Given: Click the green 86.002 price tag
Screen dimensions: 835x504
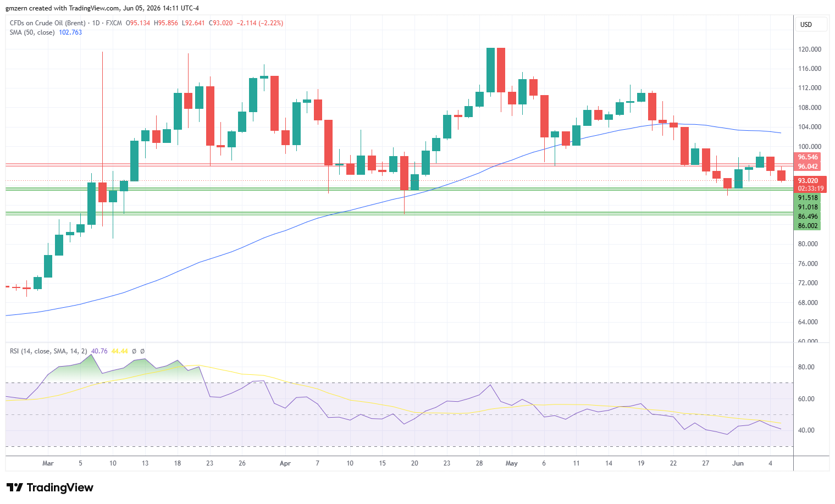Looking at the screenshot, I should (x=808, y=226).
